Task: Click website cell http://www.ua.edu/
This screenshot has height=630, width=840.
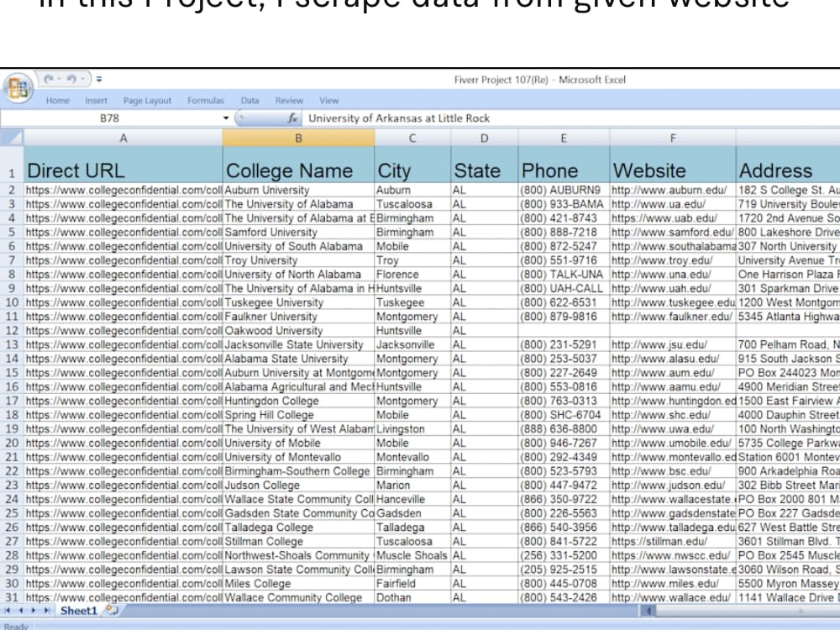Action: click(x=673, y=204)
